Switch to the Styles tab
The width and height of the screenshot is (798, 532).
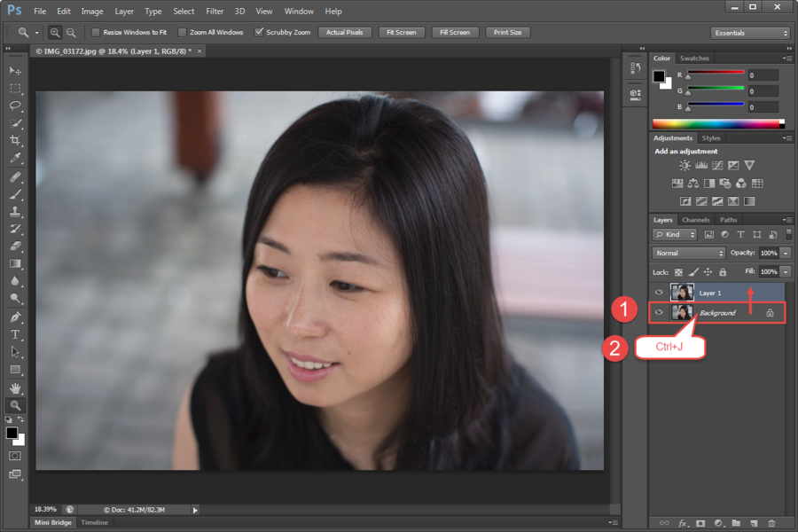click(x=711, y=138)
